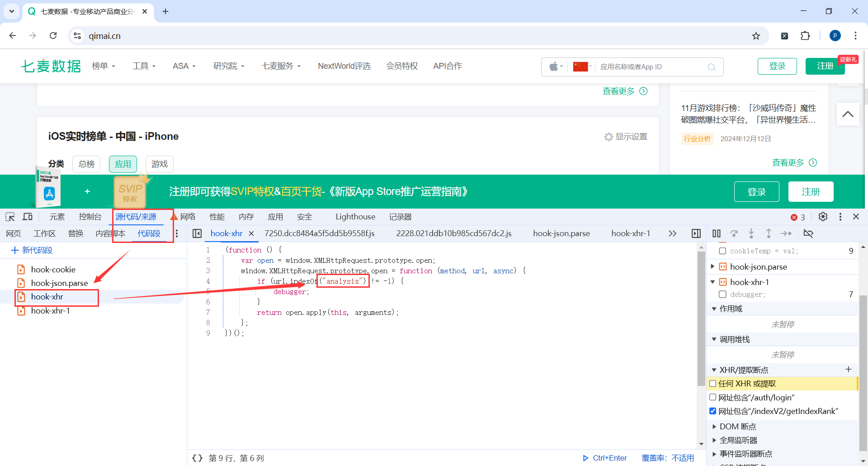This screenshot has height=466, width=868.
Task: Click the red error count indicator
Action: [798, 217]
